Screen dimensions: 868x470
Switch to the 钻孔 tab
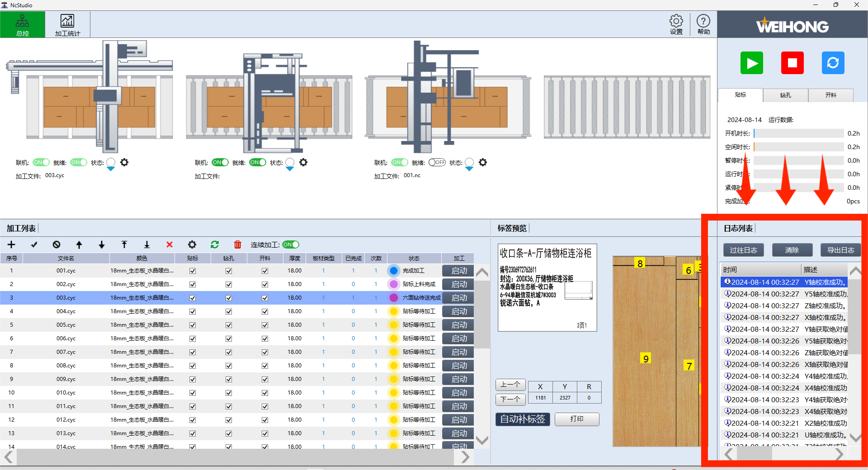[785, 95]
